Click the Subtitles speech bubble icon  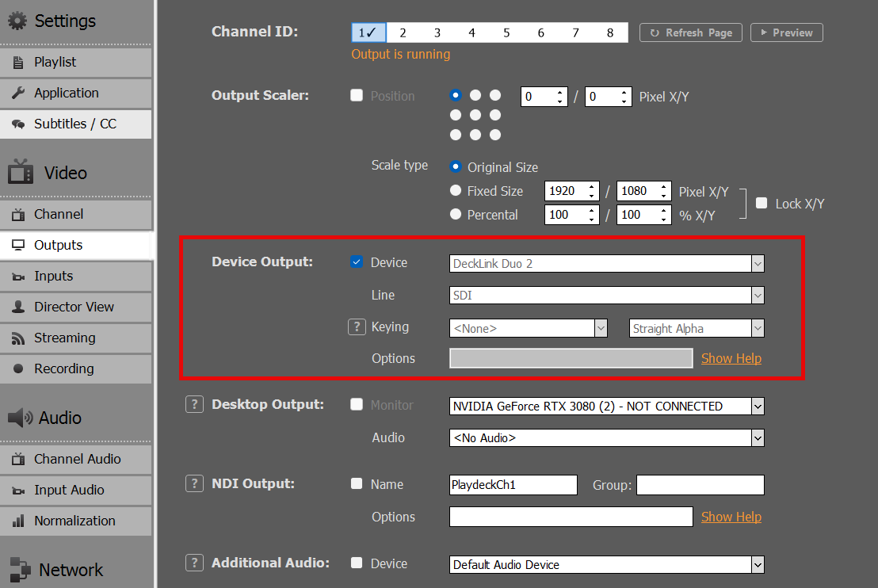[x=18, y=124]
